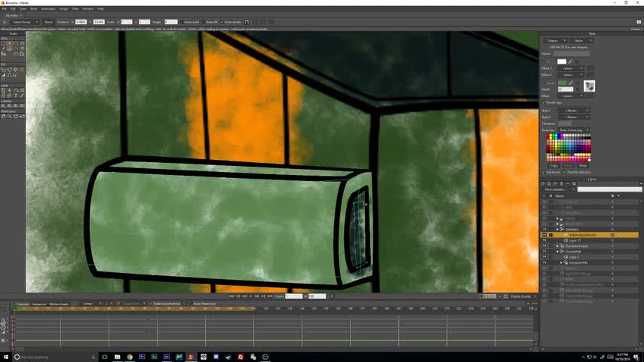Viewport: 644px width, 362px height.
Task: Open the Scripts menu
Action: (63, 8)
